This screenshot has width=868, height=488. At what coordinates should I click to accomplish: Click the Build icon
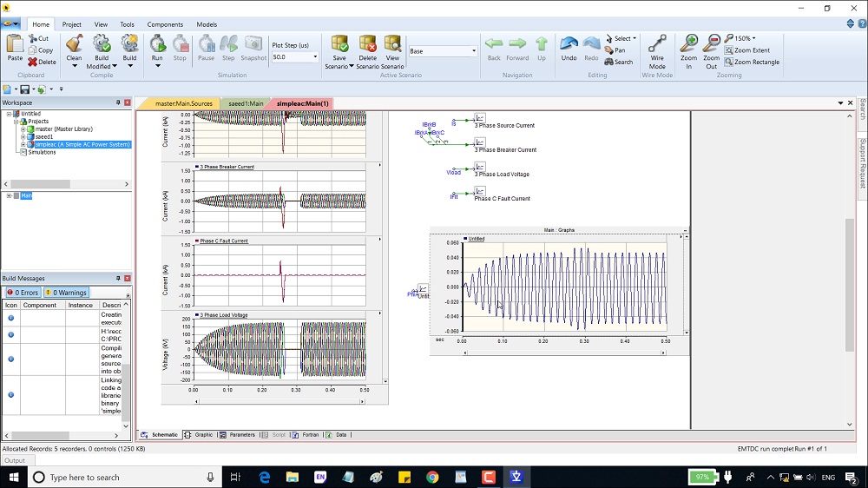129,43
